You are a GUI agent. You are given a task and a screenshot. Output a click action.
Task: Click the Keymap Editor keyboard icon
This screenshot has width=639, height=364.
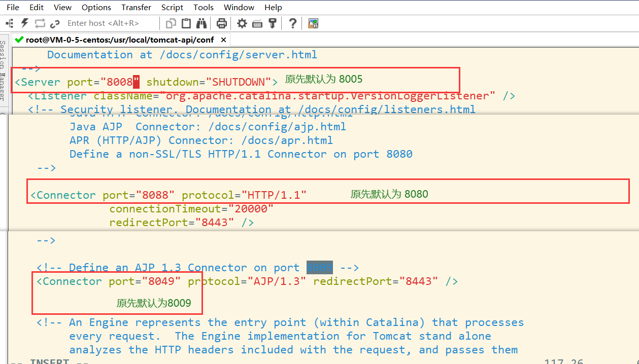click(x=257, y=23)
